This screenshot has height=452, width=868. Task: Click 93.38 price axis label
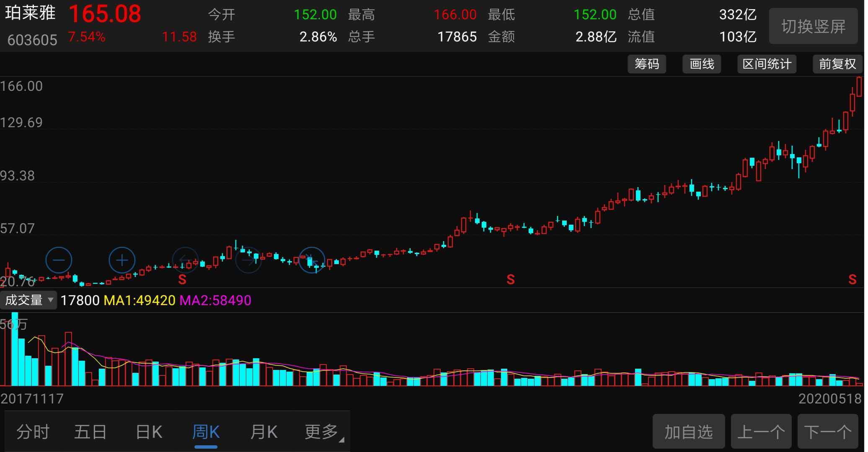18,176
